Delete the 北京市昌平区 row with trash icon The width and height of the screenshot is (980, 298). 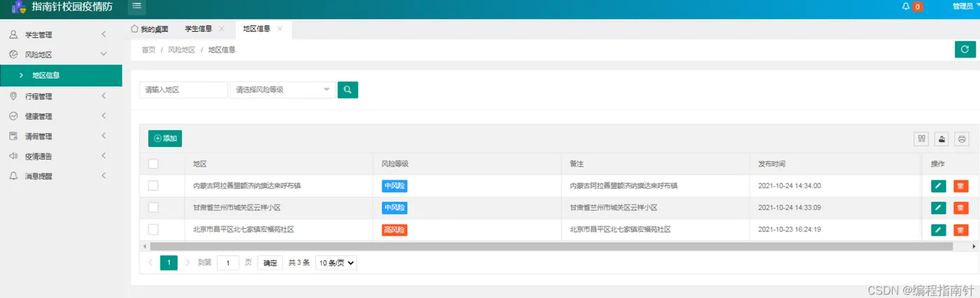click(x=960, y=229)
